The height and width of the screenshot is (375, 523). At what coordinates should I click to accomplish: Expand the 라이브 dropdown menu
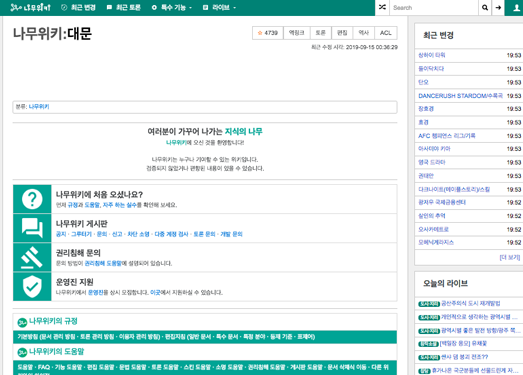(219, 7)
